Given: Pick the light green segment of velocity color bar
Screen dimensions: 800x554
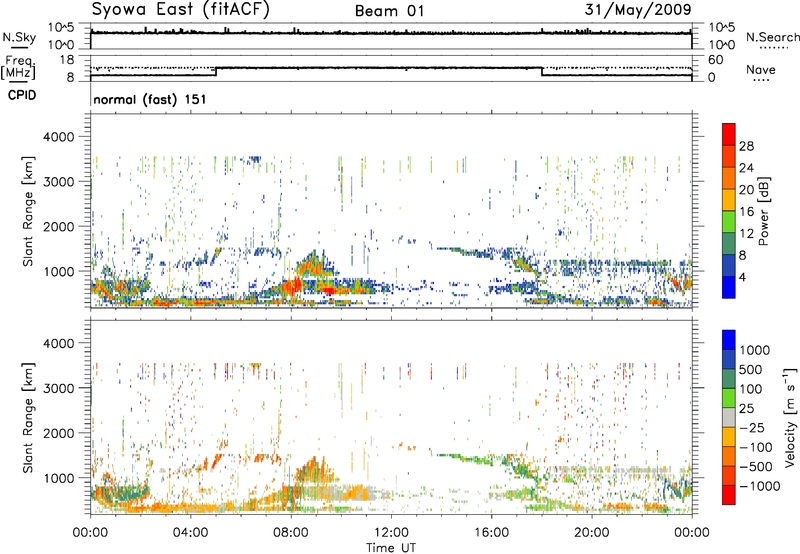Looking at the screenshot, I should pos(729,398).
